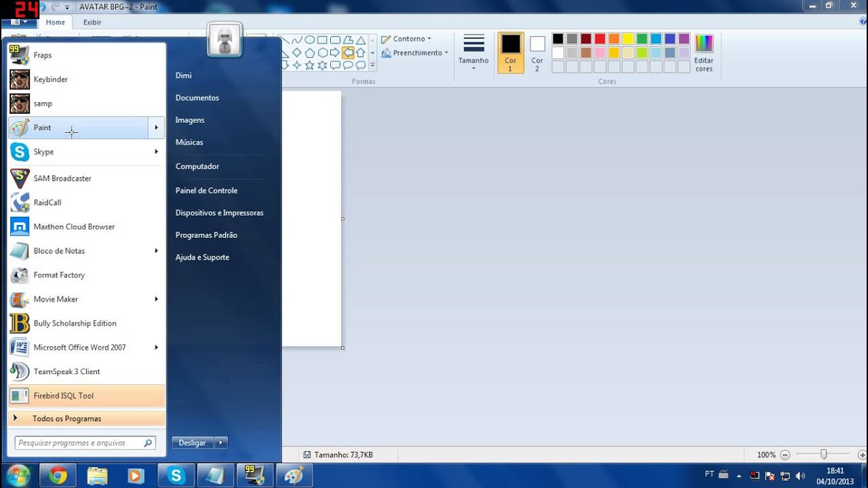The image size is (868, 488).
Task: Click the Chrome icon in taskbar
Action: [x=58, y=476]
